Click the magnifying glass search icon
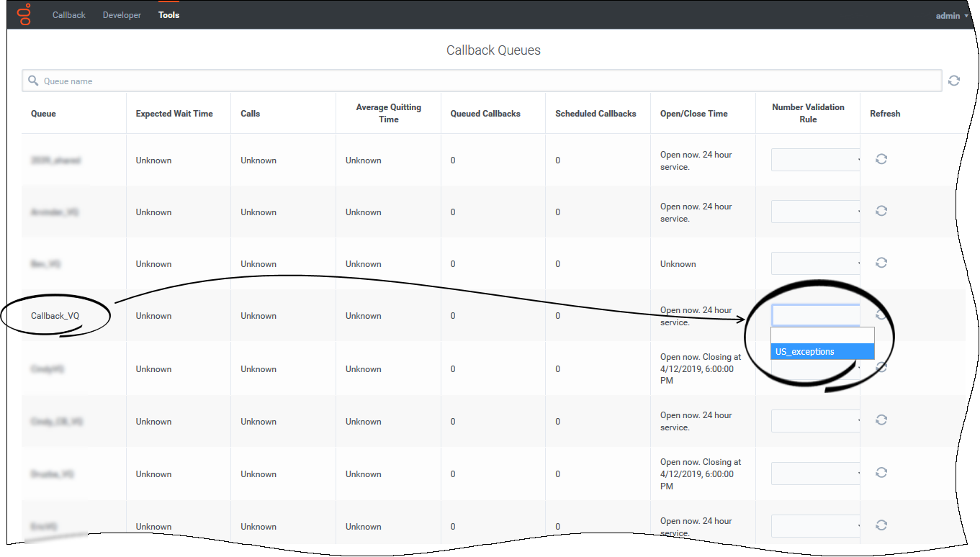This screenshot has height=557, width=980. tap(33, 81)
